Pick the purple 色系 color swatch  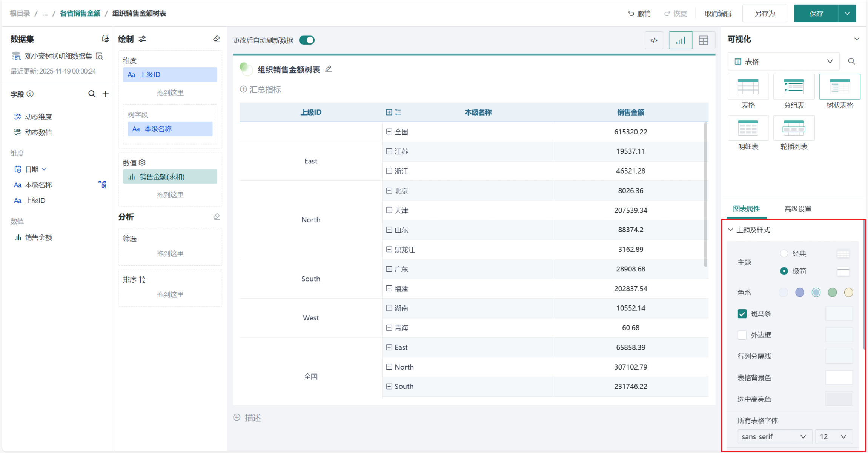(x=800, y=292)
